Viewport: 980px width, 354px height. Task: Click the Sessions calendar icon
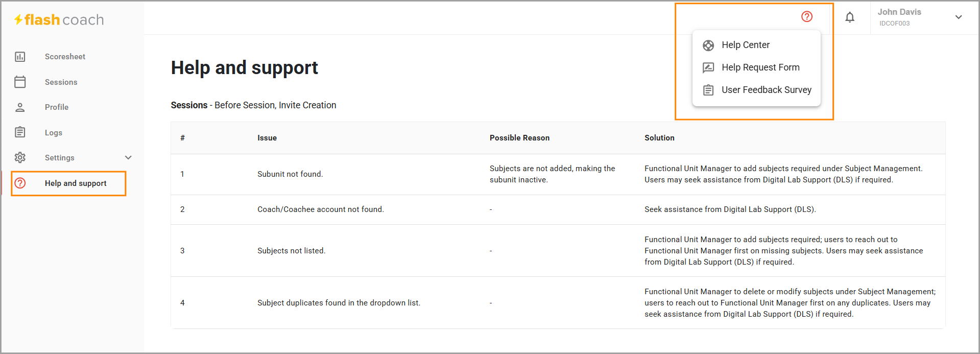pyautogui.click(x=20, y=82)
